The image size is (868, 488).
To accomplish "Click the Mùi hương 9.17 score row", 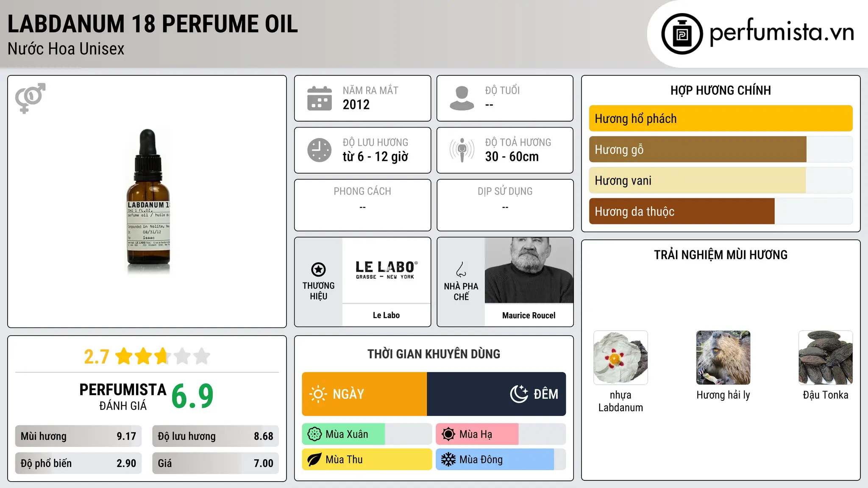I will [x=78, y=436].
